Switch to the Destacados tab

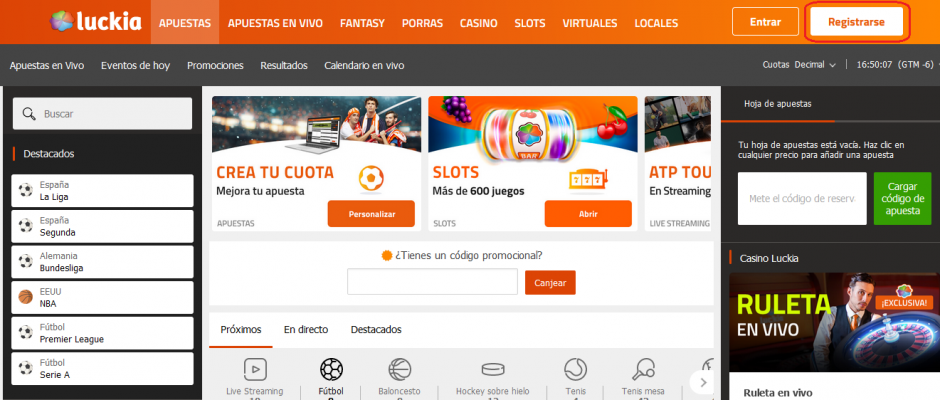pos(376,329)
